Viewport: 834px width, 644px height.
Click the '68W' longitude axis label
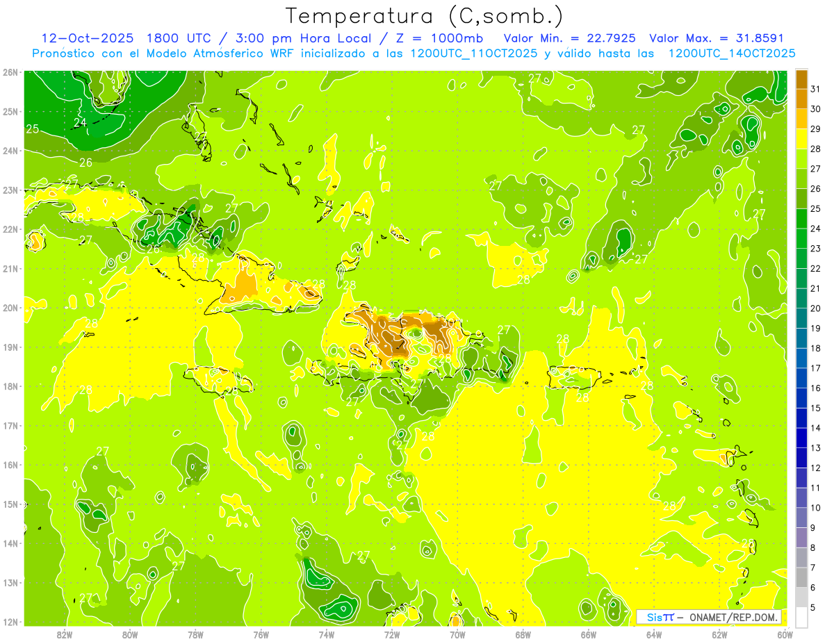[523, 634]
